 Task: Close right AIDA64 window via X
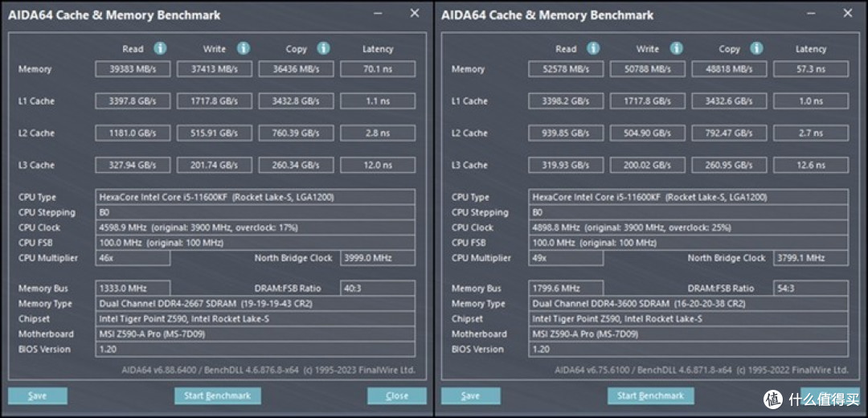pyautogui.click(x=848, y=14)
